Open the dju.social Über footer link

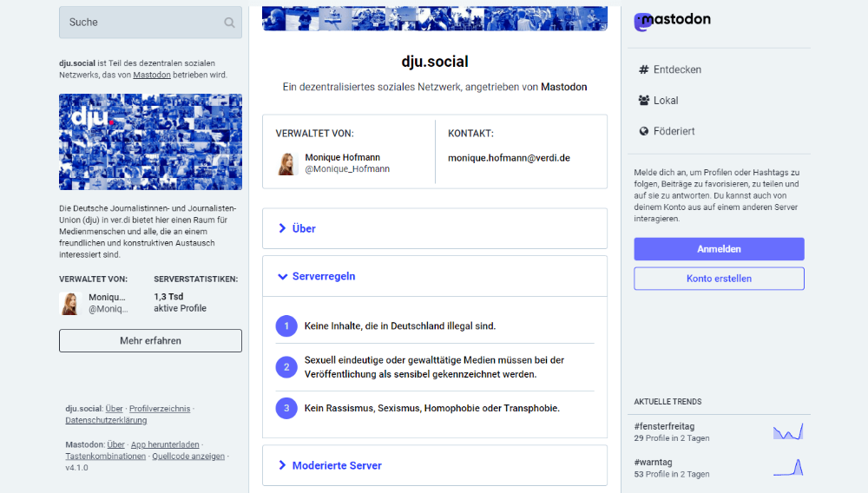(x=114, y=408)
